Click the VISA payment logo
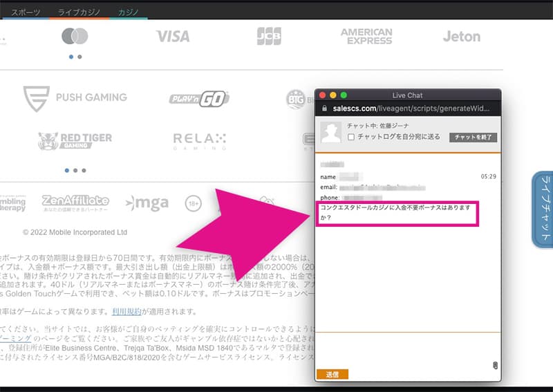Image resolution: width=553 pixels, height=392 pixels. pos(173,37)
